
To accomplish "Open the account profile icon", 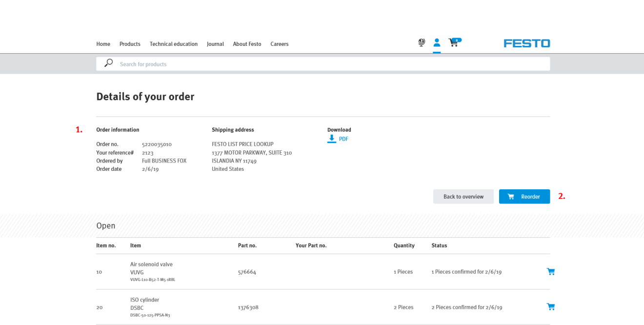I will (437, 42).
